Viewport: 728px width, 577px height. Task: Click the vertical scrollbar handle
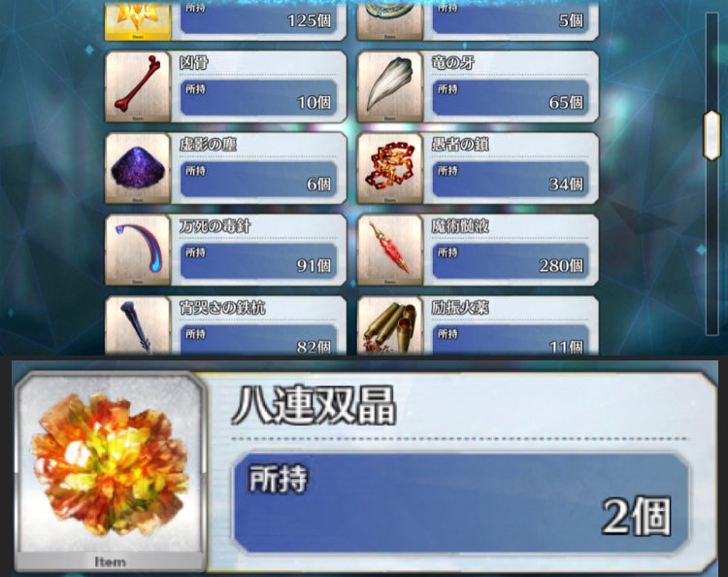click(x=711, y=135)
